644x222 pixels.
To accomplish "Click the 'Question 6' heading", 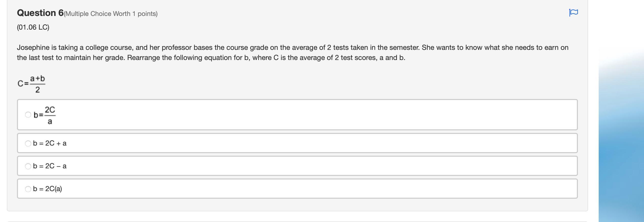I will click(x=40, y=13).
